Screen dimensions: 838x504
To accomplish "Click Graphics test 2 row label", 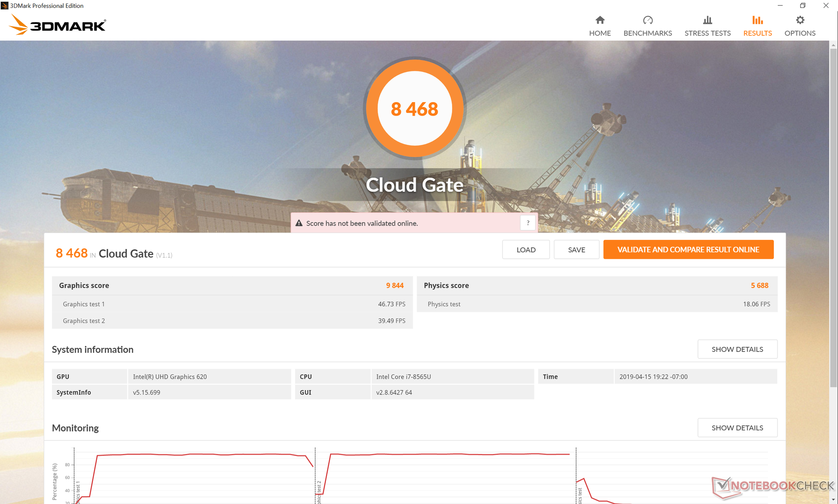I will point(84,321).
